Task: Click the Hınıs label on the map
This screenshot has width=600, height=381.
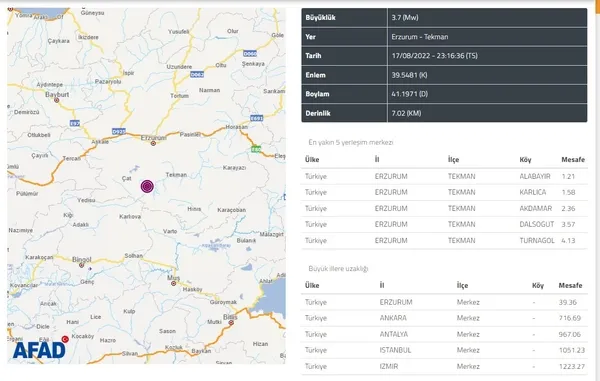Action: pyautogui.click(x=194, y=209)
